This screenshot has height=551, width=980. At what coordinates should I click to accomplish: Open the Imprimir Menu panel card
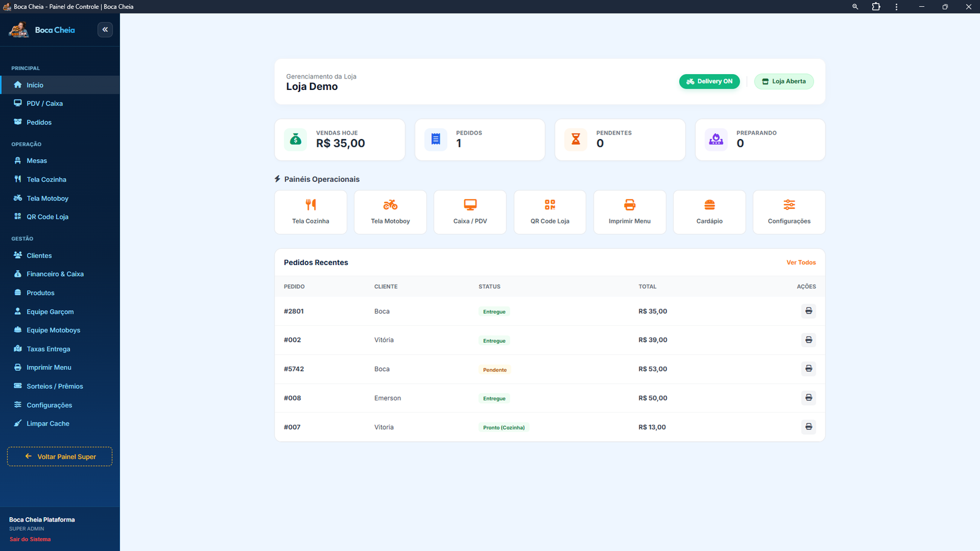click(630, 212)
